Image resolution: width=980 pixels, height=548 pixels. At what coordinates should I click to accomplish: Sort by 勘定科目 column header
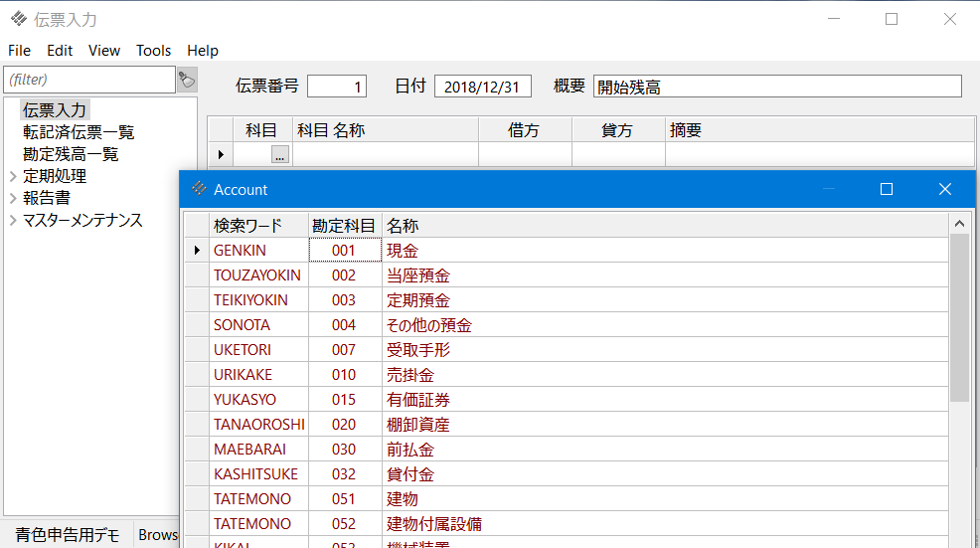coord(344,226)
